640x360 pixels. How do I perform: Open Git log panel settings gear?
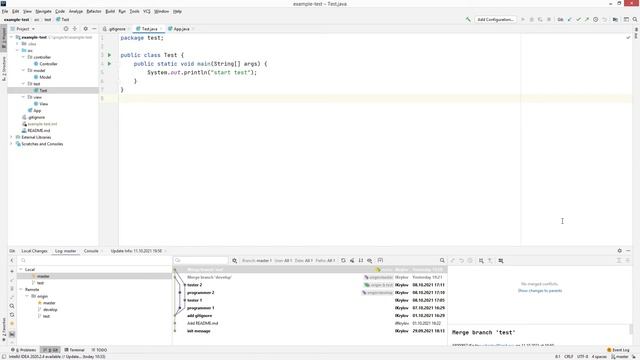(x=620, y=251)
